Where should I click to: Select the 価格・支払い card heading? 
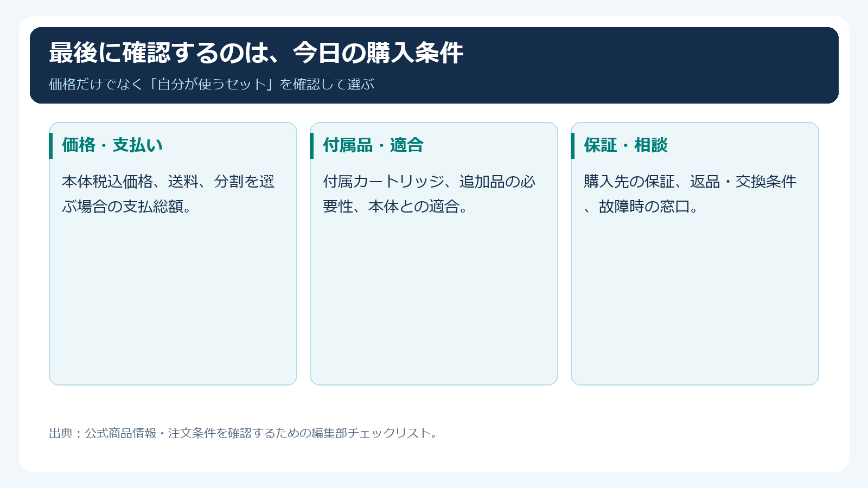click(x=112, y=145)
